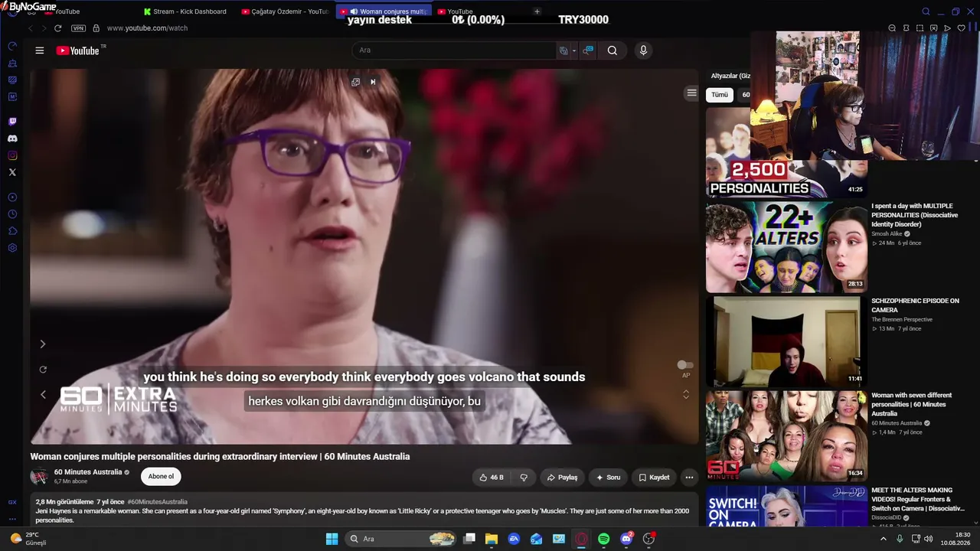Switch to the Çağatay Özdemir YouTube tab
The image size is (980, 551).
point(285,11)
